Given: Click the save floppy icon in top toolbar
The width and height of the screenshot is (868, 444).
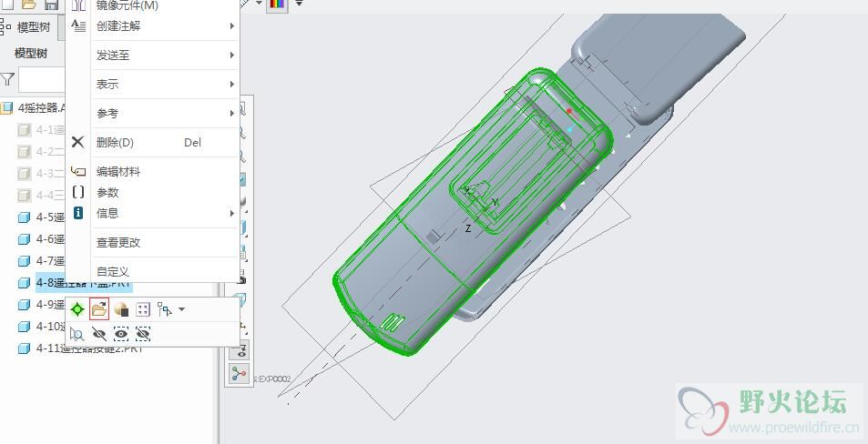Looking at the screenshot, I should tap(51, 5).
